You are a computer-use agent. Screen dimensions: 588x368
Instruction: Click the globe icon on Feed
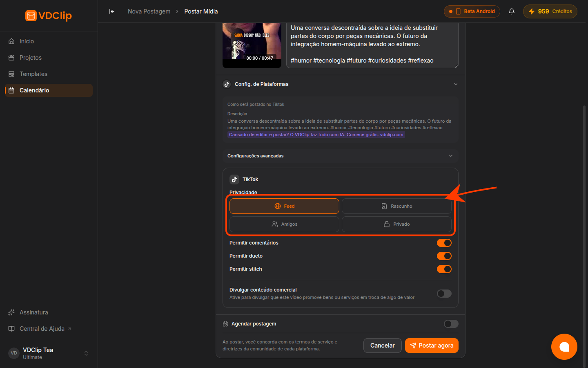coord(278,206)
